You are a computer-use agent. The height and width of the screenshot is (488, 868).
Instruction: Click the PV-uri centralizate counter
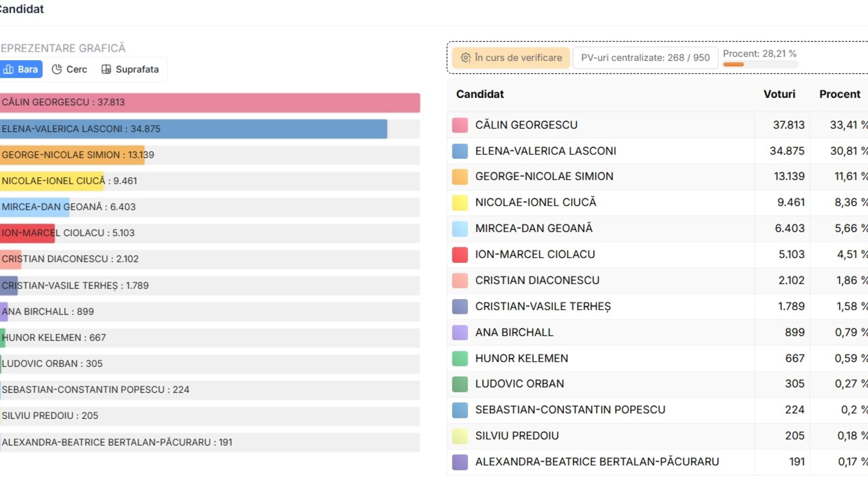pos(645,57)
